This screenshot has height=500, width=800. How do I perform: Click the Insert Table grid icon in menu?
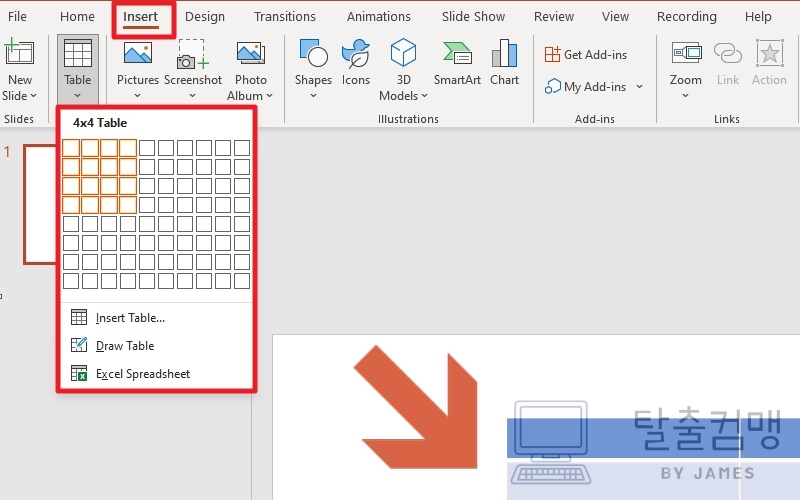79,317
